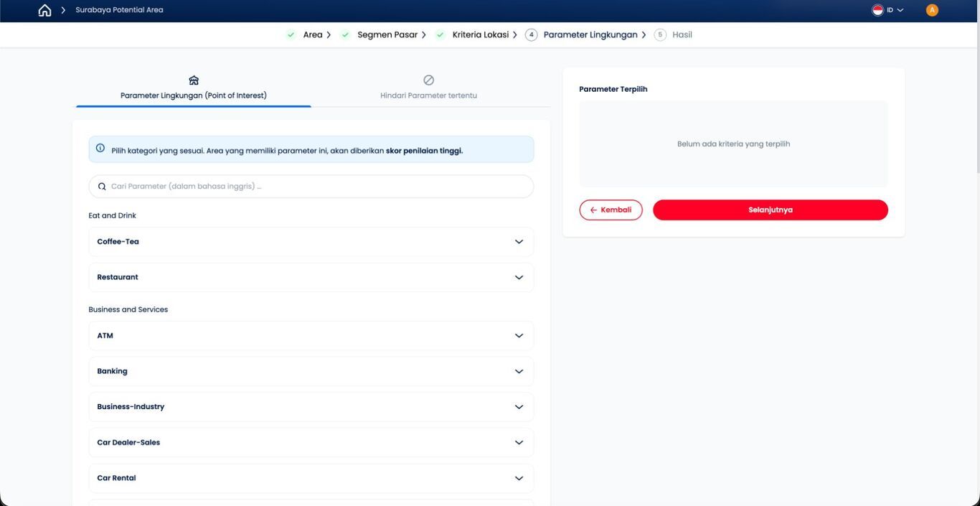The width and height of the screenshot is (980, 506).
Task: Click the search magnifier icon
Action: [x=102, y=187]
